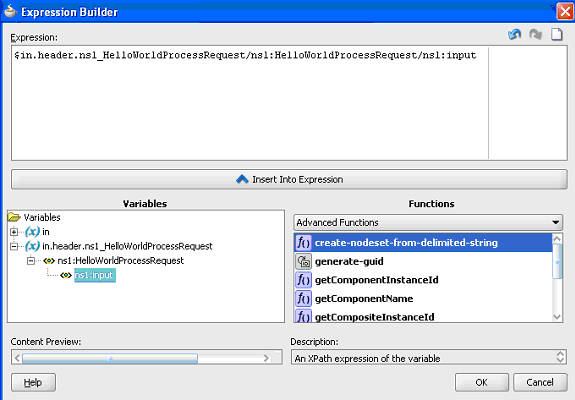This screenshot has width=575, height=400.
Task: Click the functions list vertical scrollbar thumb
Action: click(x=557, y=261)
